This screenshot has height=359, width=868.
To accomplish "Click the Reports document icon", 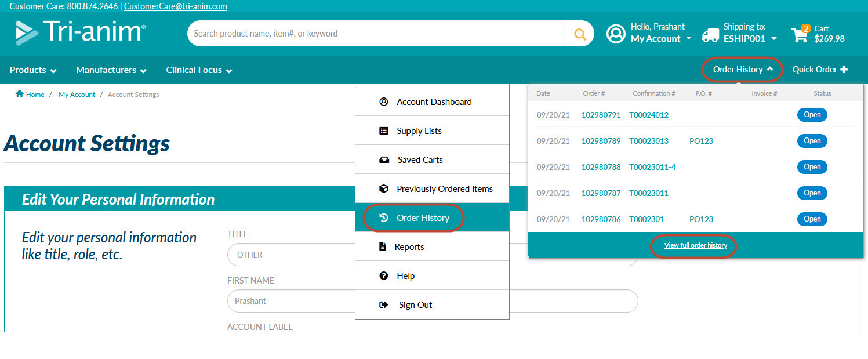I will 383,246.
